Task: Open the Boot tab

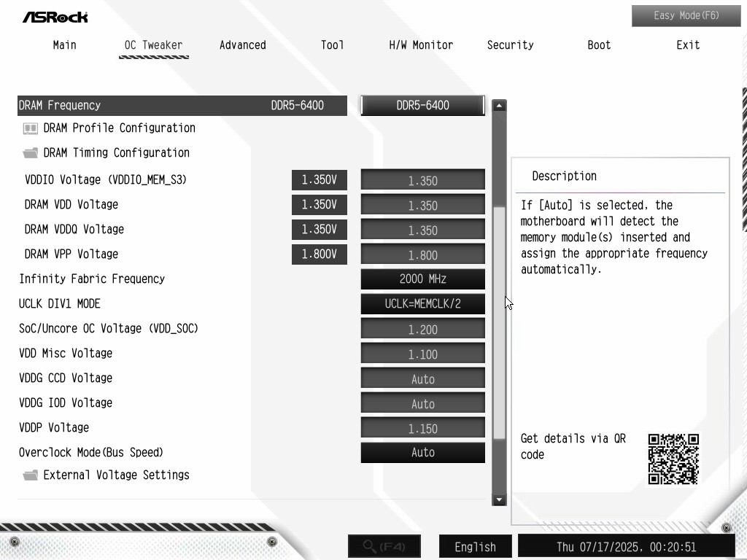Action: tap(599, 45)
